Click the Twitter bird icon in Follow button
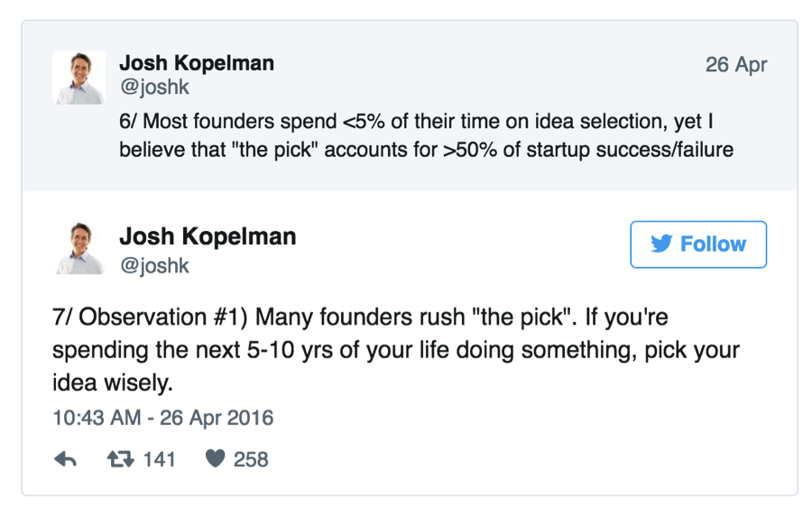The image size is (812, 507). [x=660, y=244]
